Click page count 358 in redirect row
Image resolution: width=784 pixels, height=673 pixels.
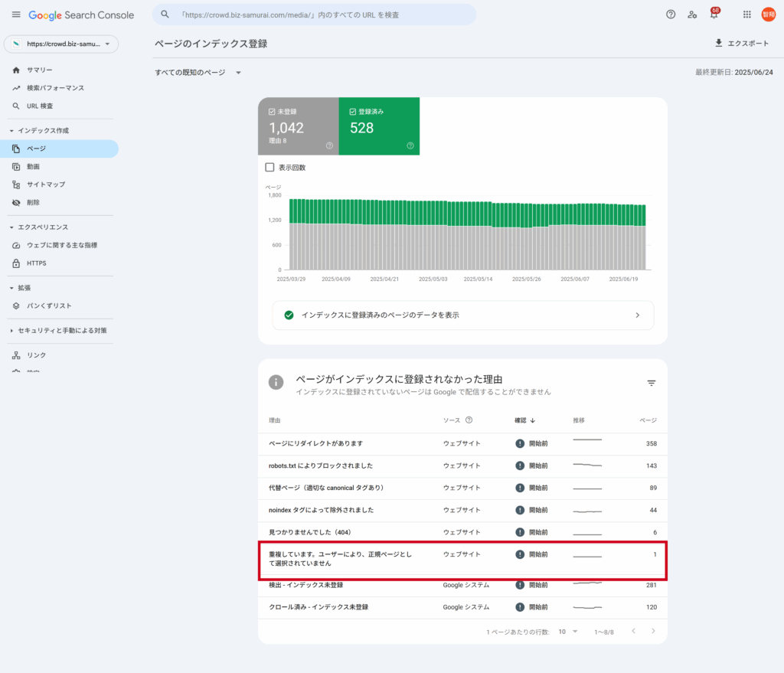[x=651, y=443]
